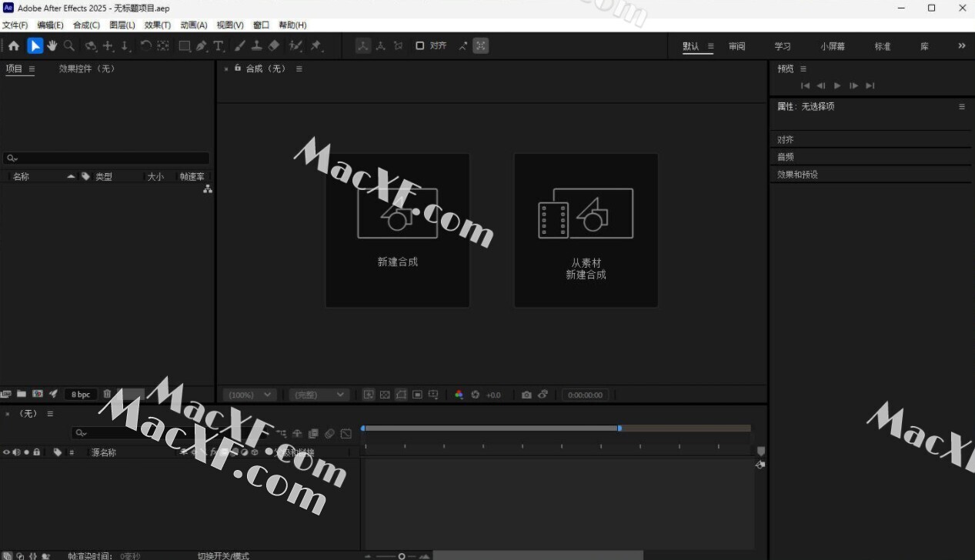The width and height of the screenshot is (975, 560).
Task: Select the Pan camera tool
Action: click(109, 46)
